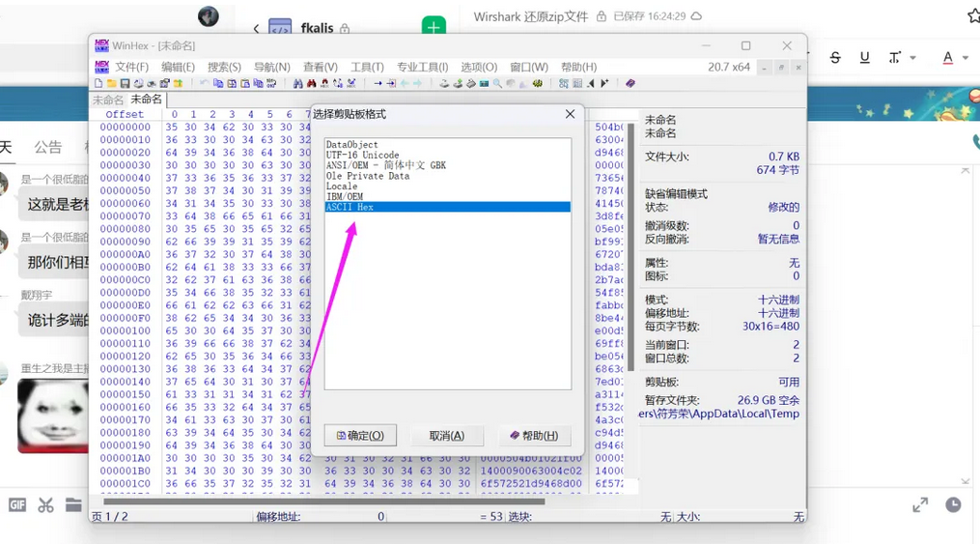
Task: Click the 偏移地址 status bar field
Action: [x=320, y=517]
